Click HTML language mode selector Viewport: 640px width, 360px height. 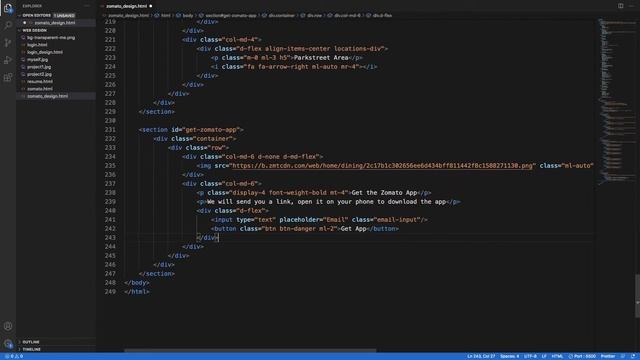coord(557,356)
